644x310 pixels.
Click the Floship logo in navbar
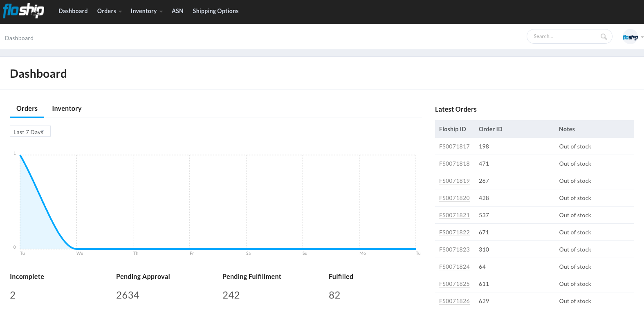23,11
